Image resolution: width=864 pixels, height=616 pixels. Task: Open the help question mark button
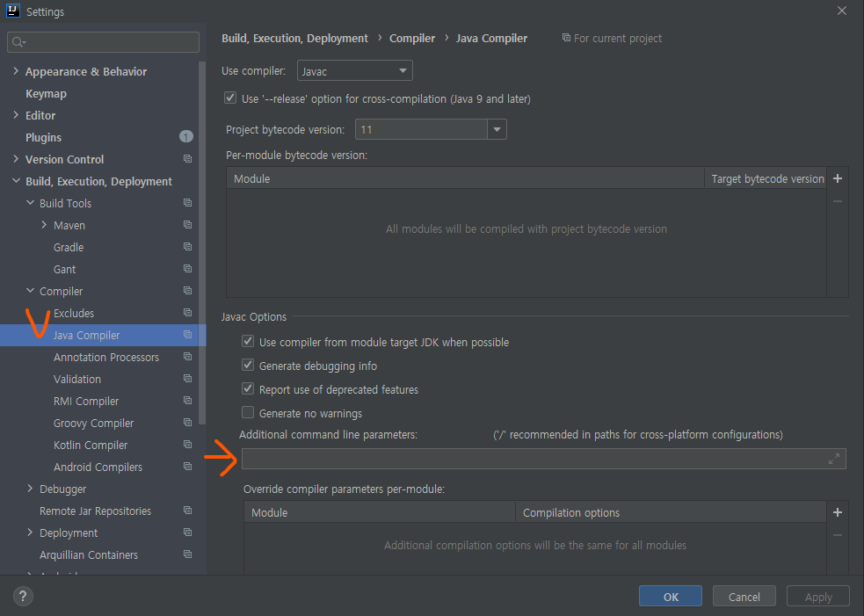coord(23,596)
